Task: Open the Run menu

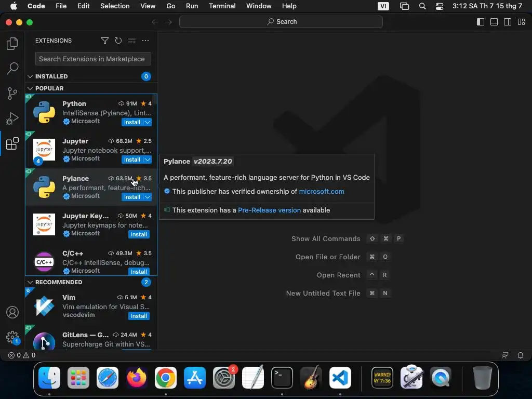Action: click(x=192, y=6)
